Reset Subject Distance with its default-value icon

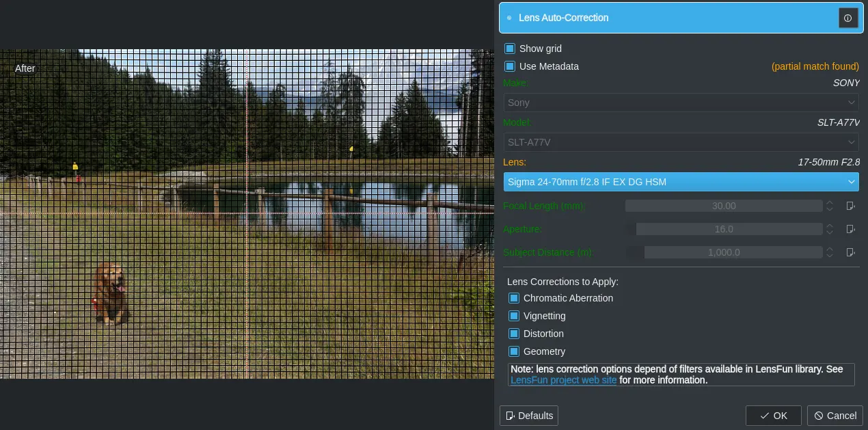pyautogui.click(x=850, y=252)
